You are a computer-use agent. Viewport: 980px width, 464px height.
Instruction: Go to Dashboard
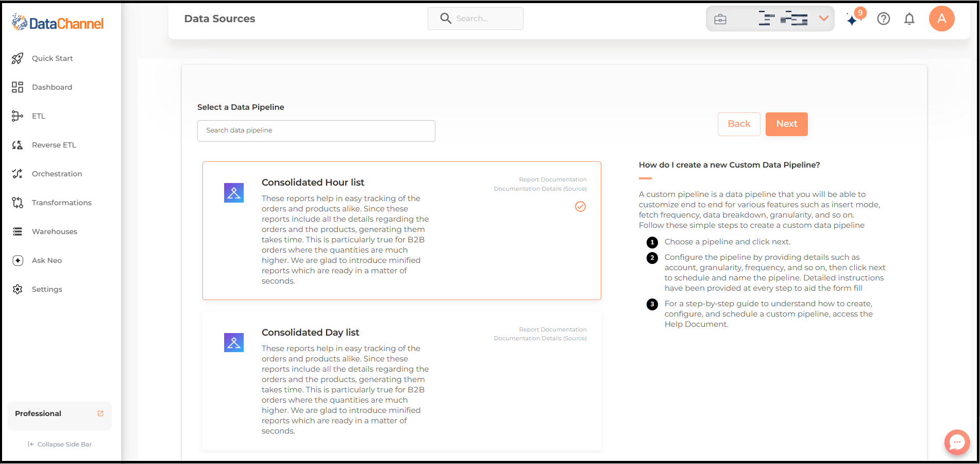(x=52, y=87)
